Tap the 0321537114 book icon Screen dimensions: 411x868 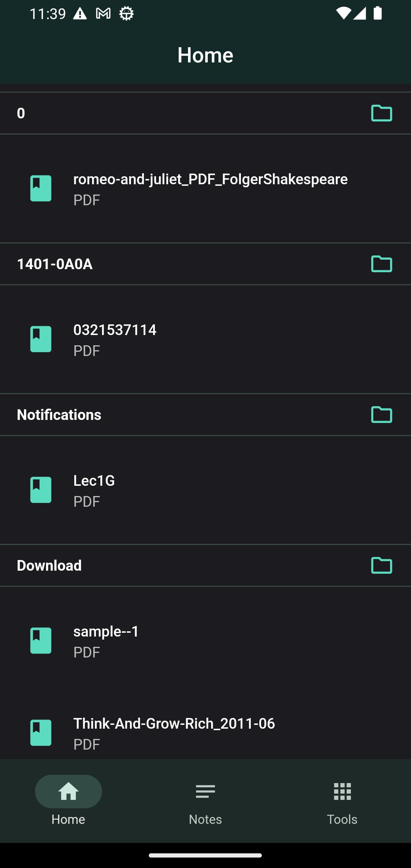[41, 339]
